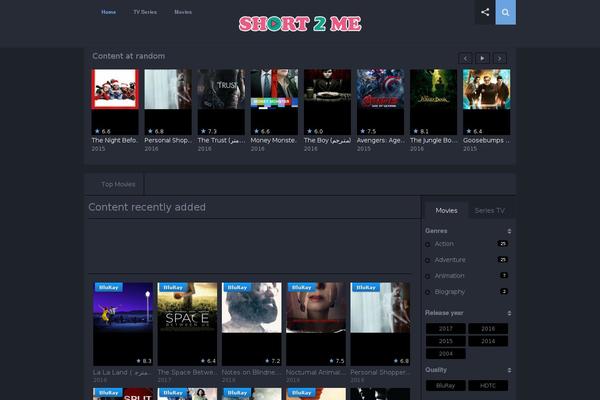This screenshot has width=600, height=400.
Task: Click previous arrow in random content carousel
Action: click(x=465, y=58)
